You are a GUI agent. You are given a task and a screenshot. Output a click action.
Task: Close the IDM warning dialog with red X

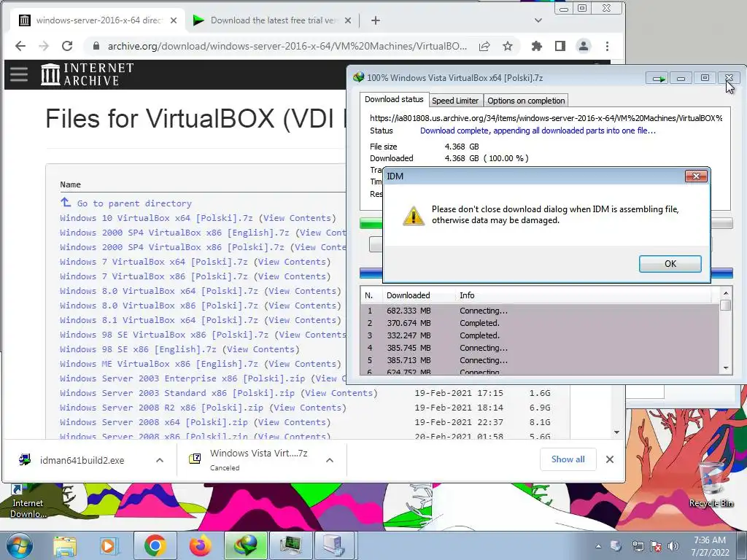696,176
